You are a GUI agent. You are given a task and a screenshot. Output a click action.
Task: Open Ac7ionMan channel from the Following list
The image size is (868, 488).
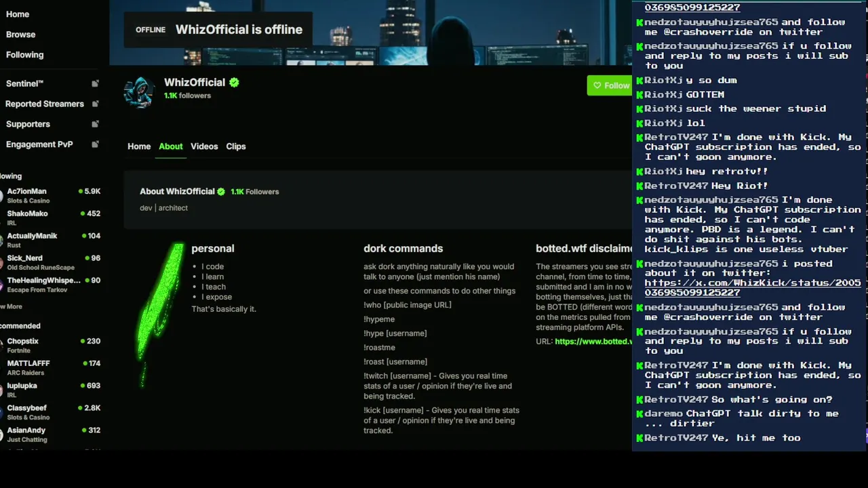coord(52,195)
